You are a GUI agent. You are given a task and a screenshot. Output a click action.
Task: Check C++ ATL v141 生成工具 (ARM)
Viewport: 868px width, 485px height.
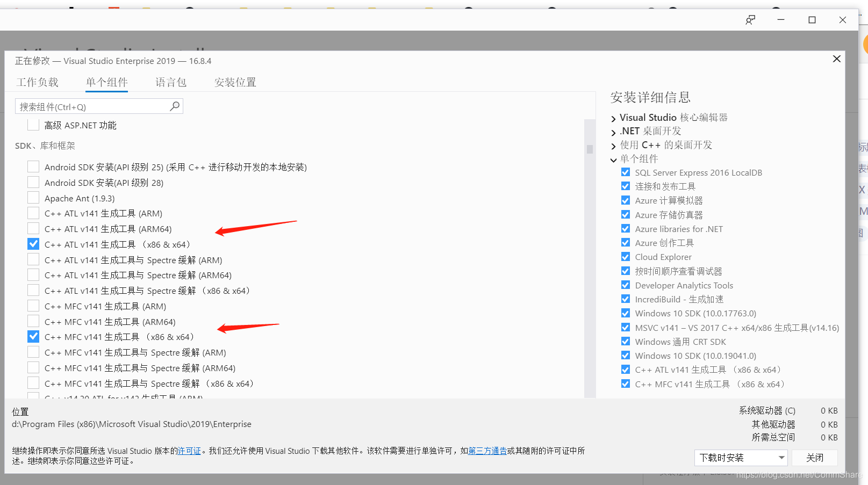point(33,213)
